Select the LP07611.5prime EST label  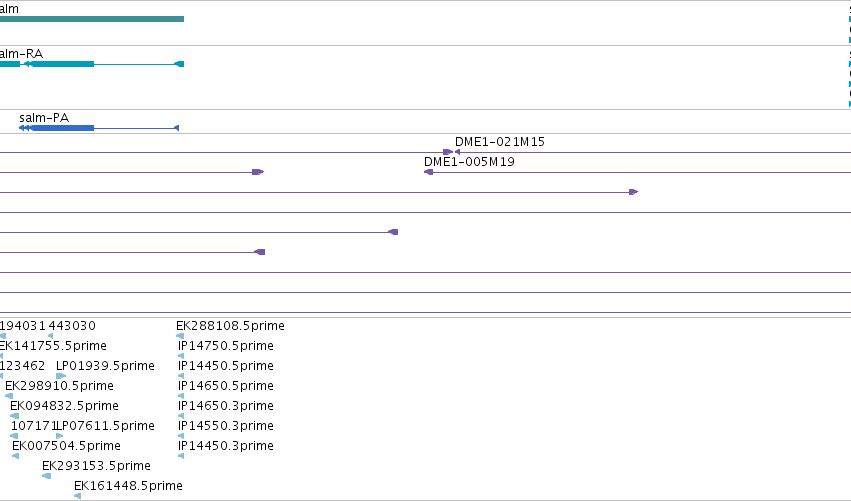point(106,426)
